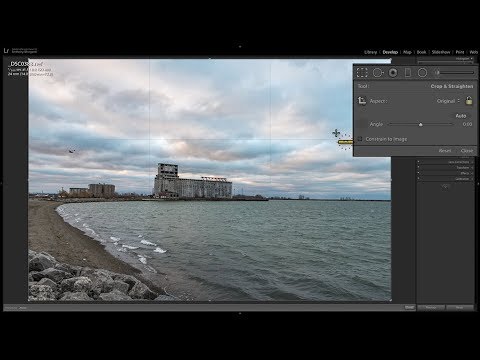Toggle the Effects panel on/off switch
The width and height of the screenshot is (480, 360).
pyautogui.click(x=419, y=173)
